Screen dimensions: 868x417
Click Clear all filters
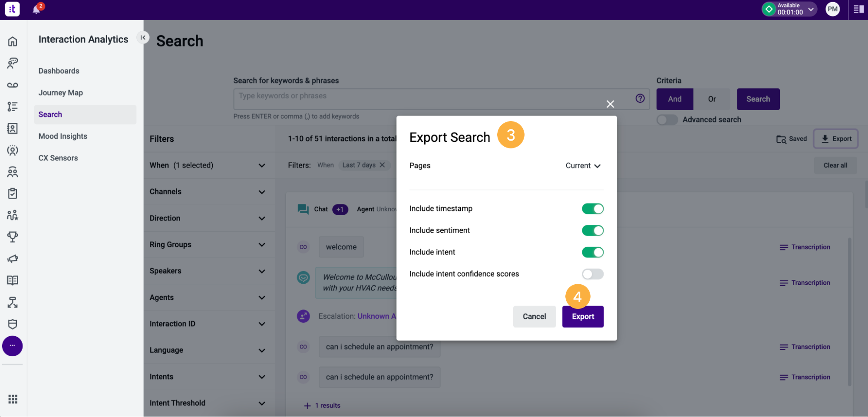point(835,165)
